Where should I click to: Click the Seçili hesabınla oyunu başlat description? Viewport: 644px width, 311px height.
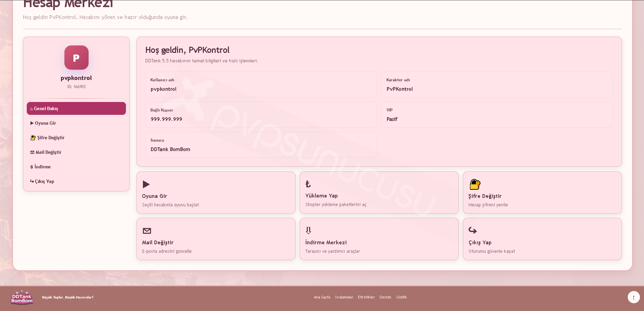[x=171, y=205]
